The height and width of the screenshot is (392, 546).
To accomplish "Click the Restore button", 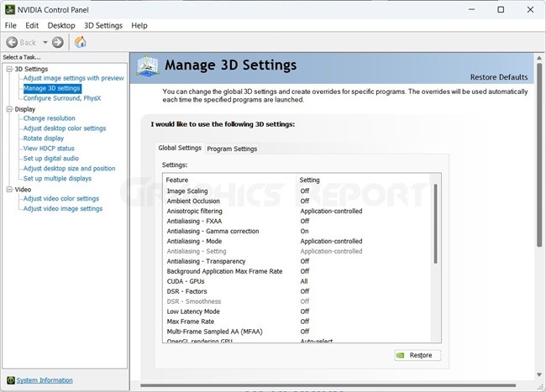I will coord(417,355).
